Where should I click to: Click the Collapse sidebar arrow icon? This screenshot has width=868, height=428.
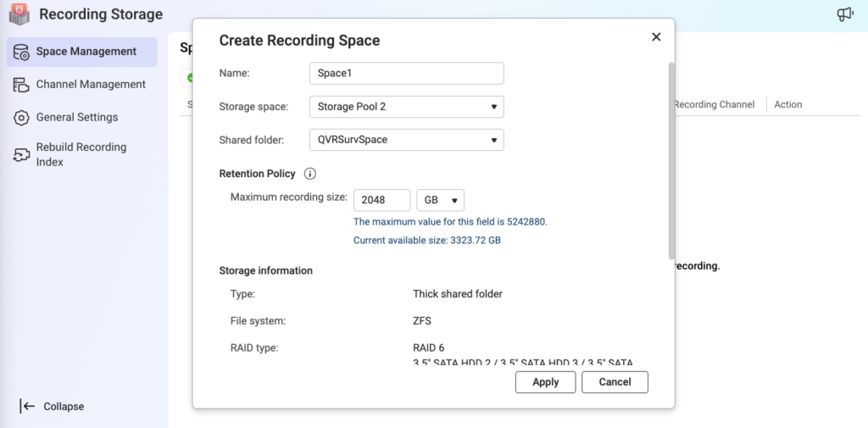[x=28, y=406]
